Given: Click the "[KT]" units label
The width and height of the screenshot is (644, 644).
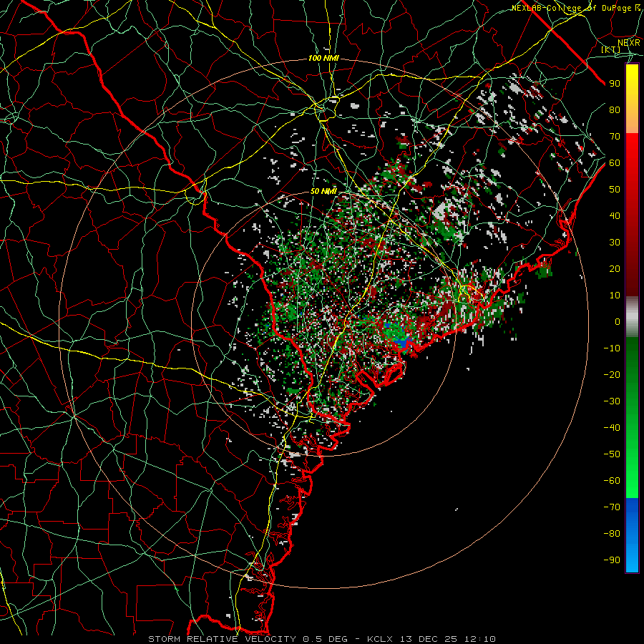Looking at the screenshot, I should pos(611,49).
